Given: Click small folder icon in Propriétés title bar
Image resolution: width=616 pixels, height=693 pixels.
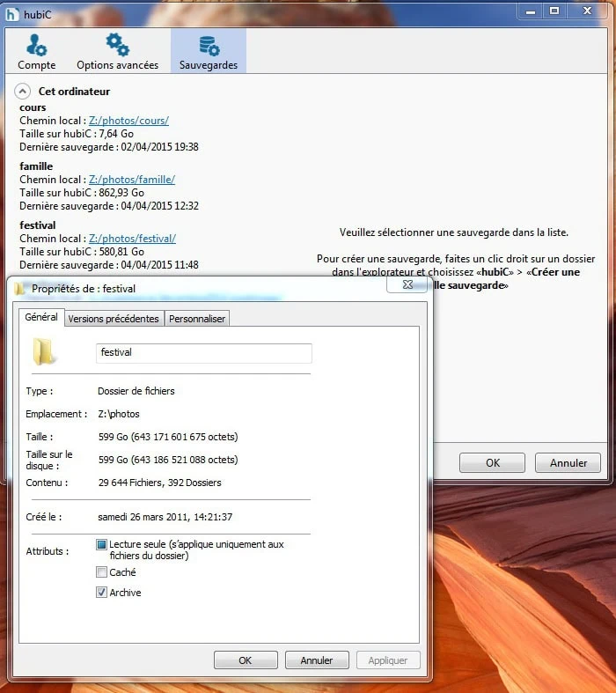Looking at the screenshot, I should [x=19, y=288].
